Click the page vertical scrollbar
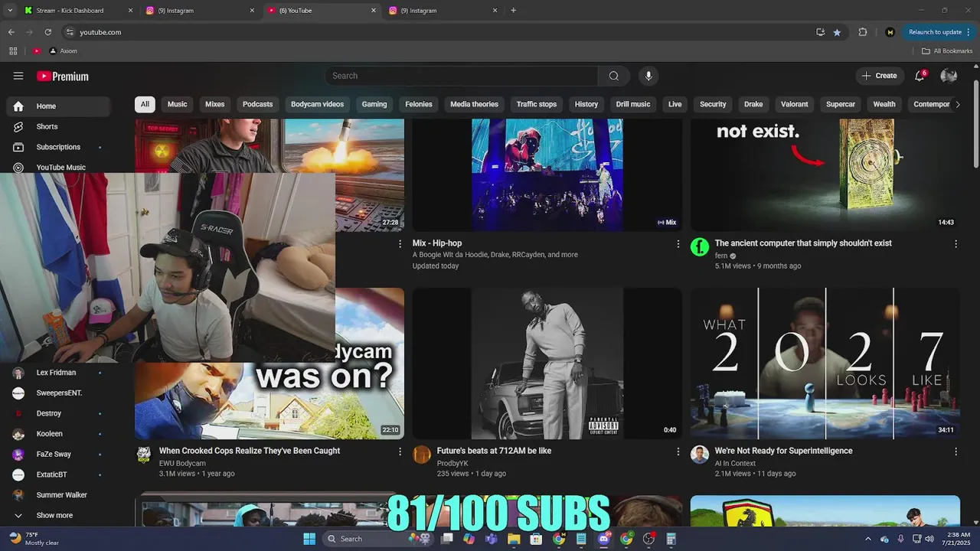 (x=975, y=122)
